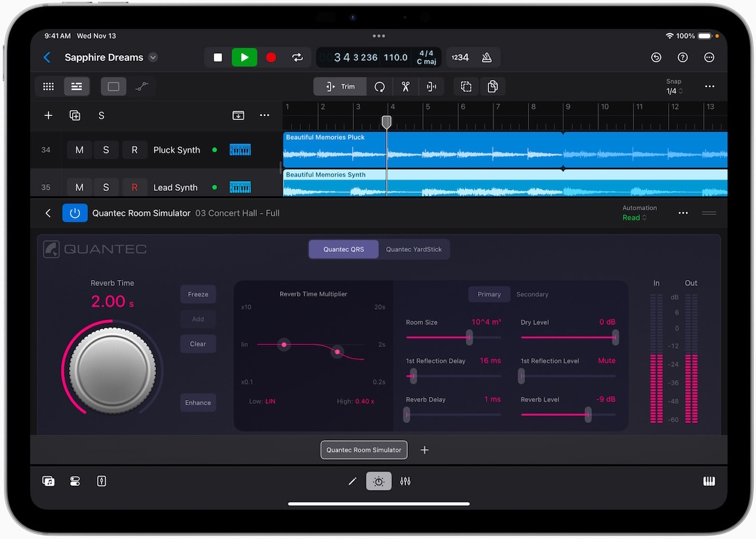Tap the Freeze button

coord(198,294)
